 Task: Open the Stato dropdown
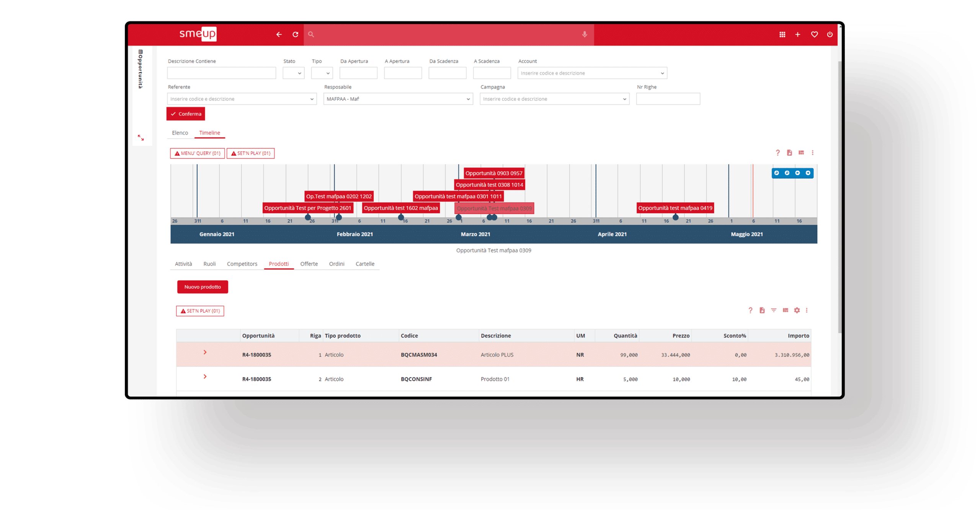(x=294, y=73)
